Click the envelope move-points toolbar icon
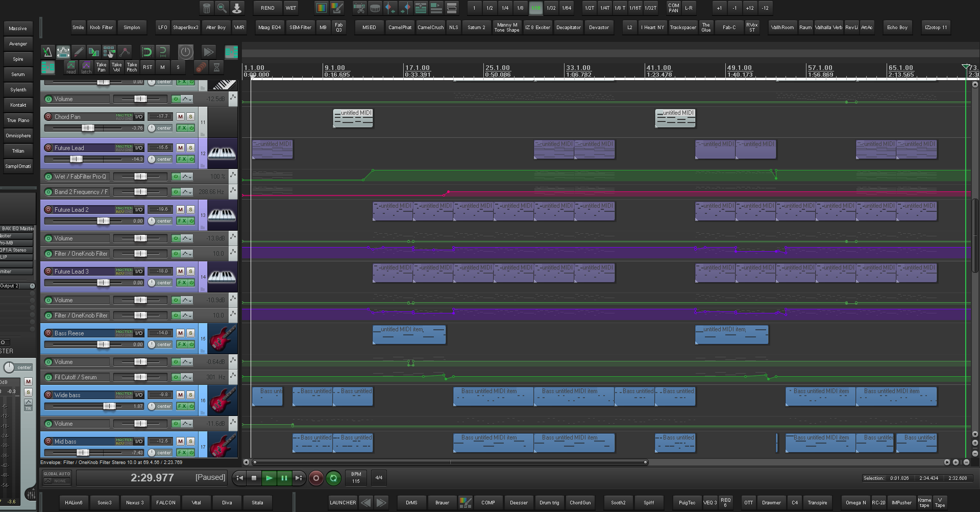 click(63, 52)
